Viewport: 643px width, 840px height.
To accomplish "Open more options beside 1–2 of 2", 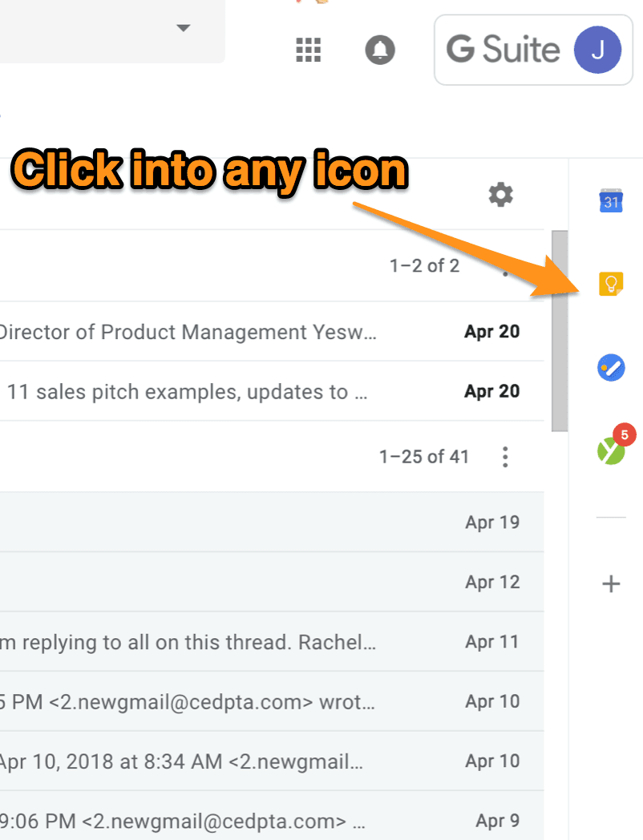I will [505, 270].
